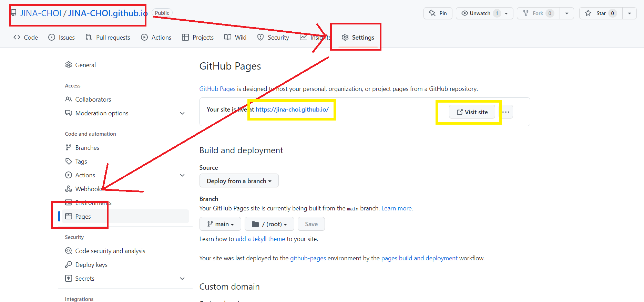Open the Wiki tab
644x302 pixels.
(235, 37)
